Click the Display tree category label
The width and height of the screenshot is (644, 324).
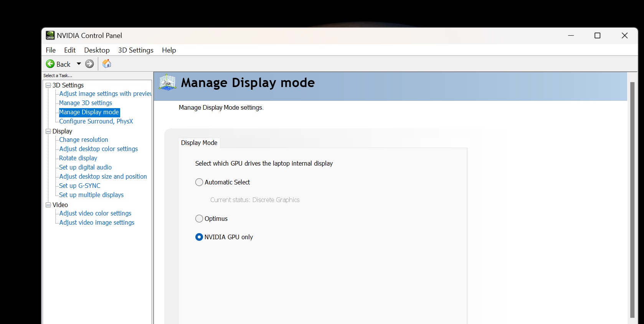pos(62,131)
